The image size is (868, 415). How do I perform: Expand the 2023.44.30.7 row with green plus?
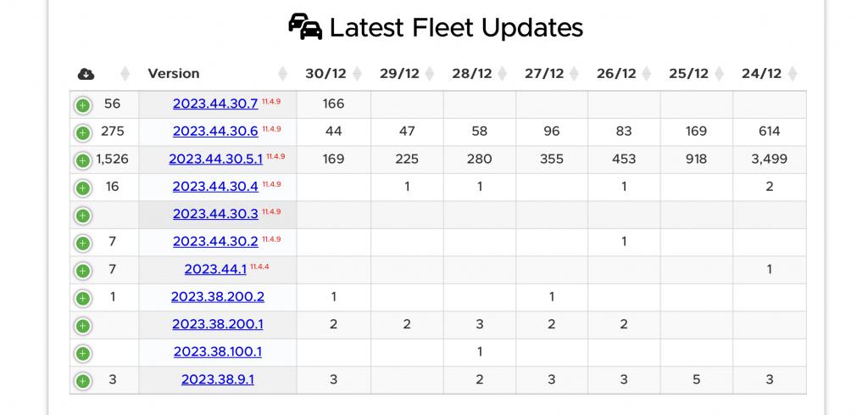click(x=82, y=105)
